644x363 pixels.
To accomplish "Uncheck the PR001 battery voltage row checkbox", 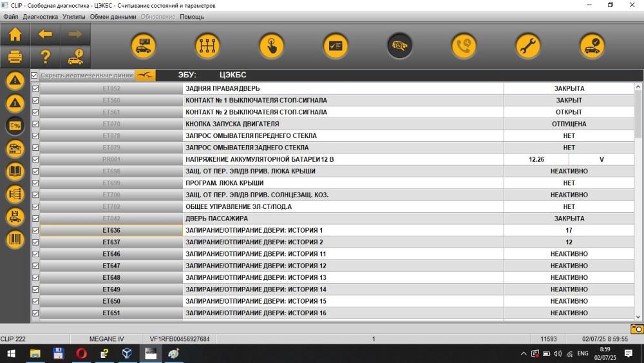I will (x=35, y=159).
